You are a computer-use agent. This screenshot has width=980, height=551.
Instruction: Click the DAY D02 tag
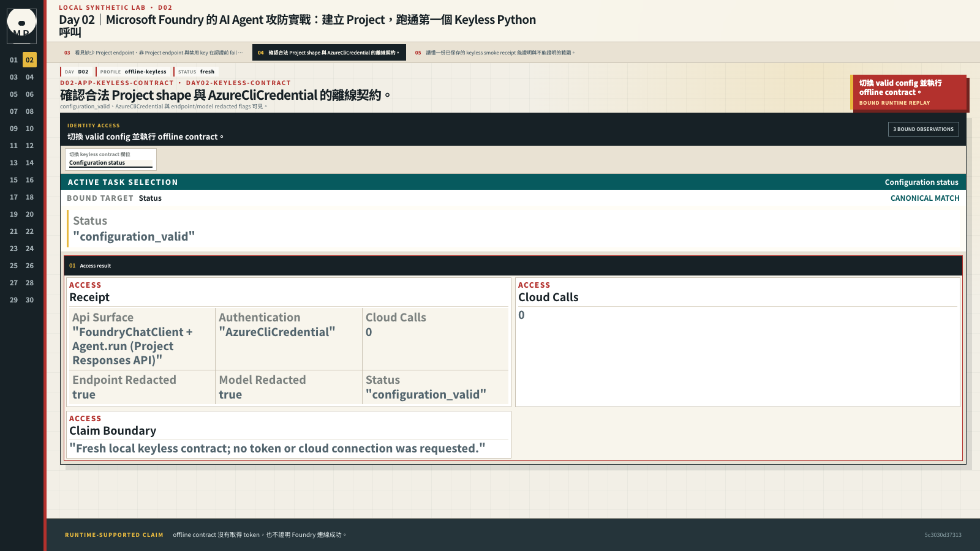pyautogui.click(x=77, y=72)
